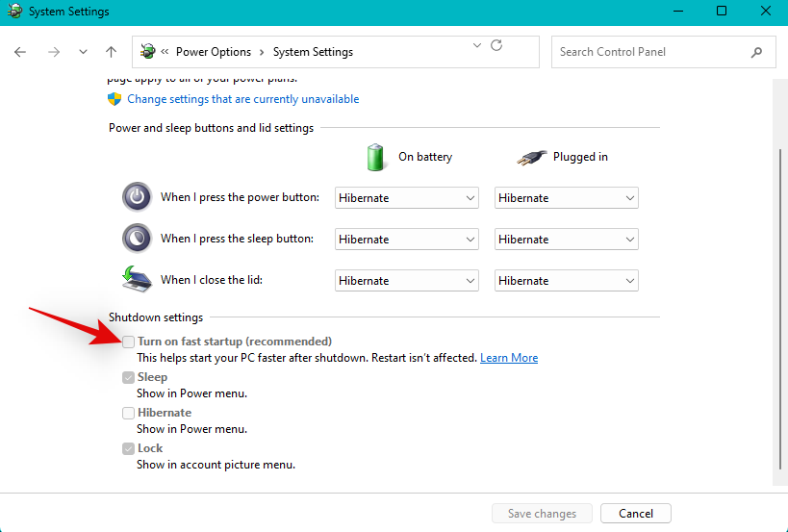This screenshot has width=788, height=532.
Task: Select System Settings in the breadcrumb
Action: (x=313, y=52)
